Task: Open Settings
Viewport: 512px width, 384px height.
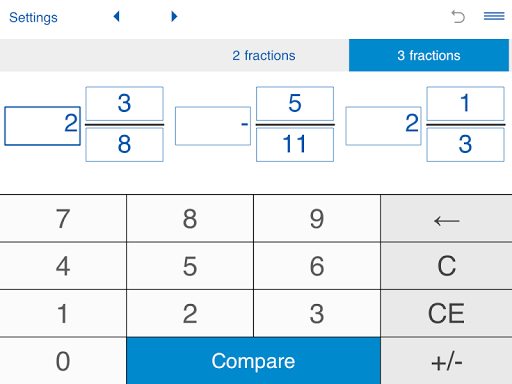Action: tap(33, 17)
